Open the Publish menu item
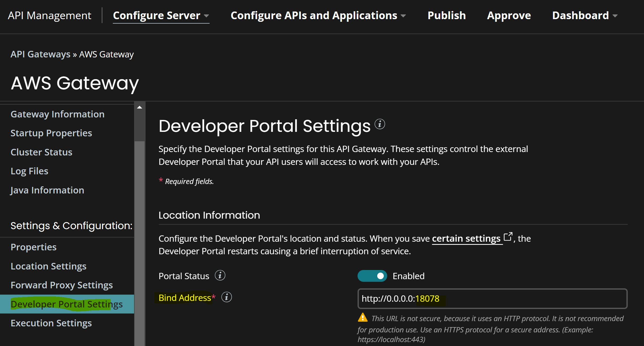 tap(446, 15)
